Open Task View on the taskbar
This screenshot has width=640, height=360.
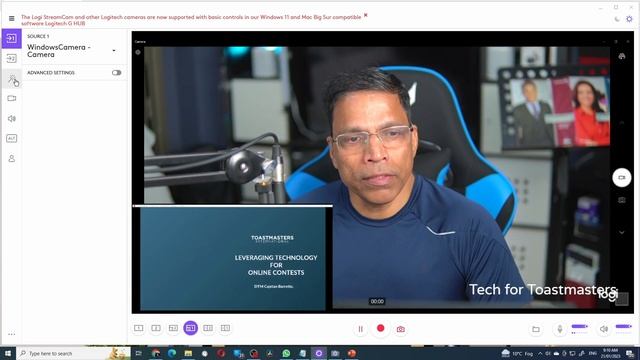click(139, 353)
